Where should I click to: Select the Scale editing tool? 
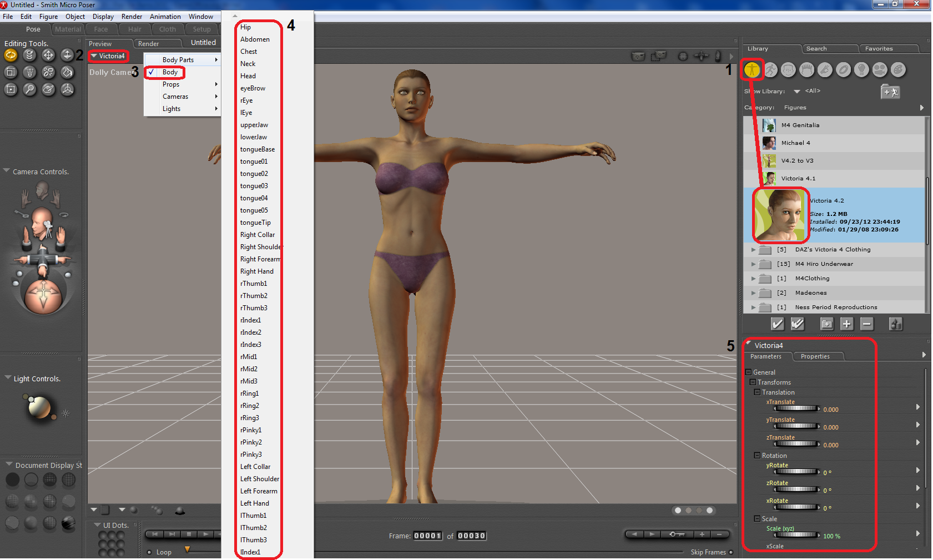coord(11,72)
